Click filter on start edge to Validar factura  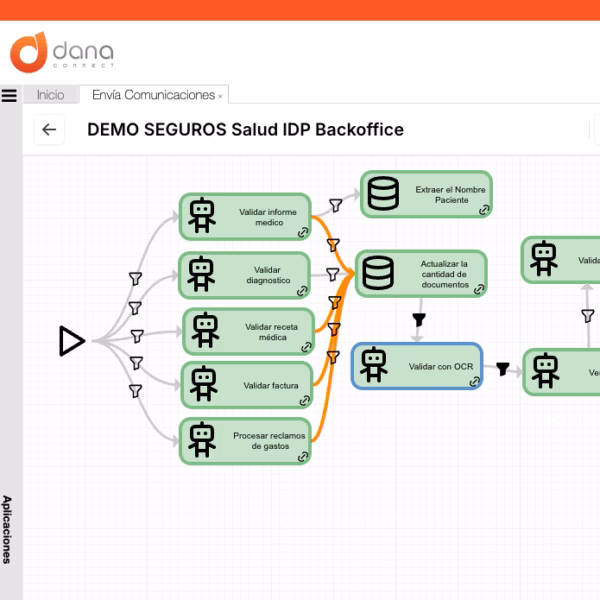[x=136, y=363]
